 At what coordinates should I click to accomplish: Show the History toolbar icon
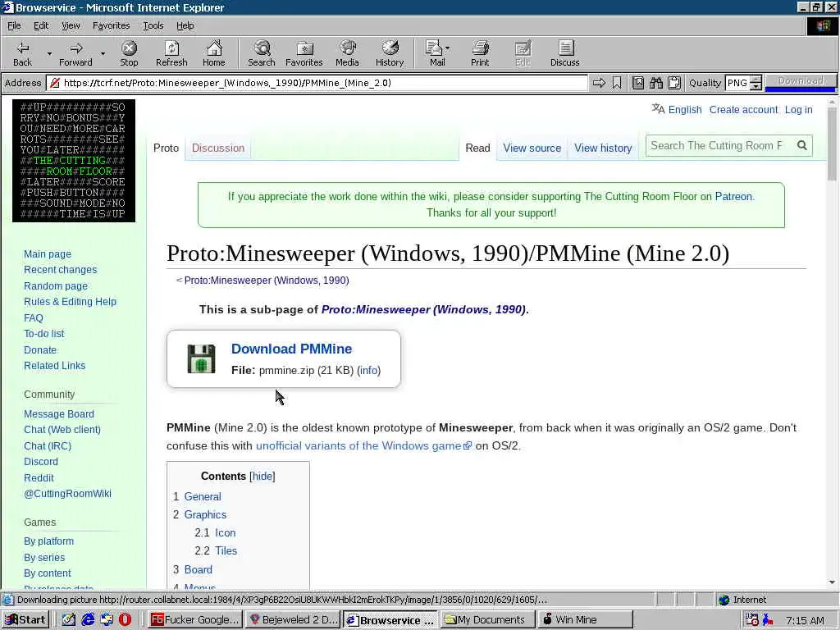390,48
